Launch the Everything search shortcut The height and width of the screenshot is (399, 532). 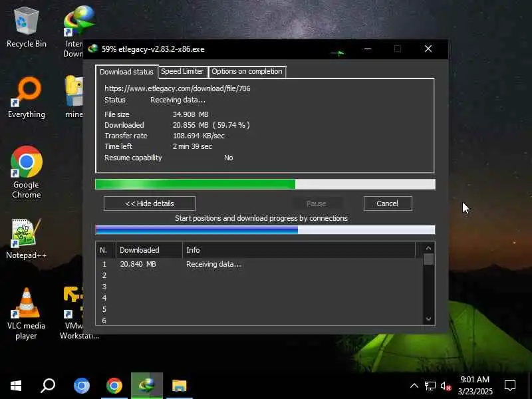coord(26,98)
